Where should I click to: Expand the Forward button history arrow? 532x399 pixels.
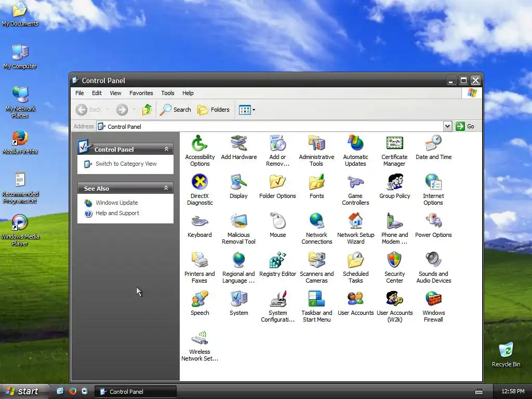(135, 110)
